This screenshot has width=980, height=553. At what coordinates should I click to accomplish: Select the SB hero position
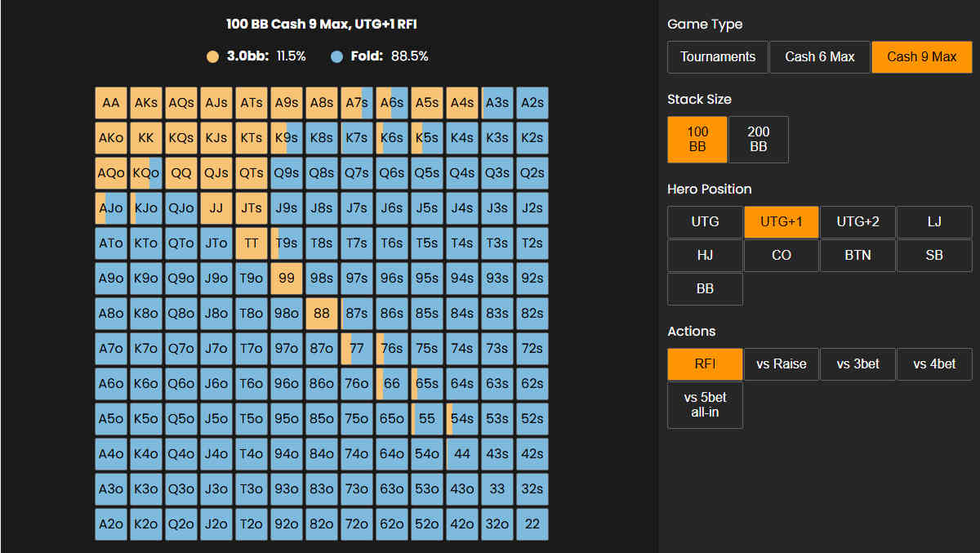click(934, 255)
